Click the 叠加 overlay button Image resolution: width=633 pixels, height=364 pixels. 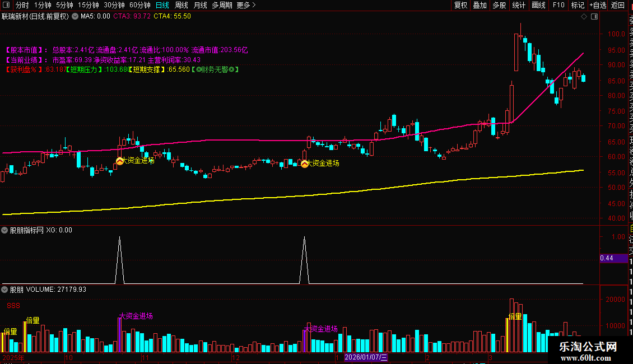pos(480,5)
